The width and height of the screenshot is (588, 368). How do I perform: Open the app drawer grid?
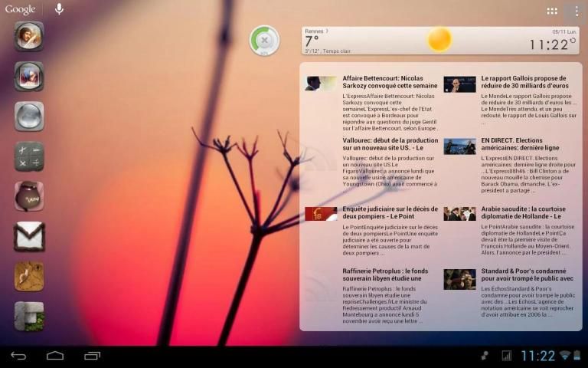552,11
